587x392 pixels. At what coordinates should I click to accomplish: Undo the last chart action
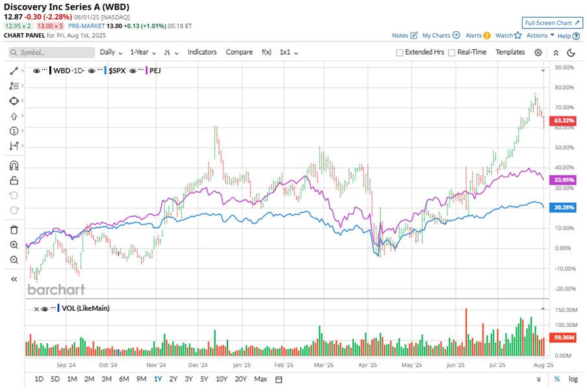click(x=14, y=196)
